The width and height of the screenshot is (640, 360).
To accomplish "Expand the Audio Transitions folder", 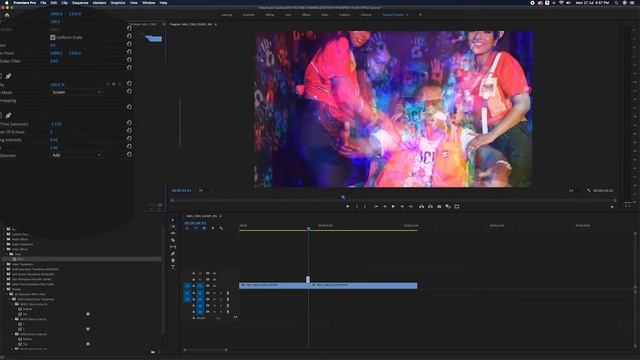I will click(4, 244).
